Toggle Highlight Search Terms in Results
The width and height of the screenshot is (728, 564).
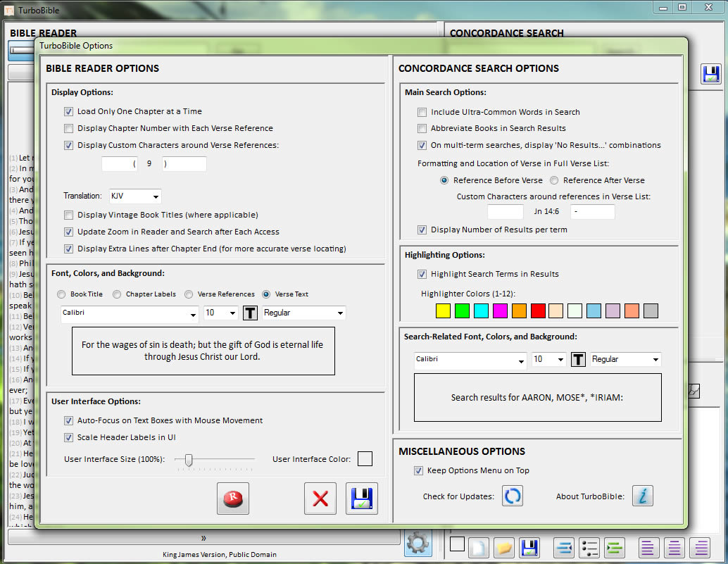click(x=422, y=275)
